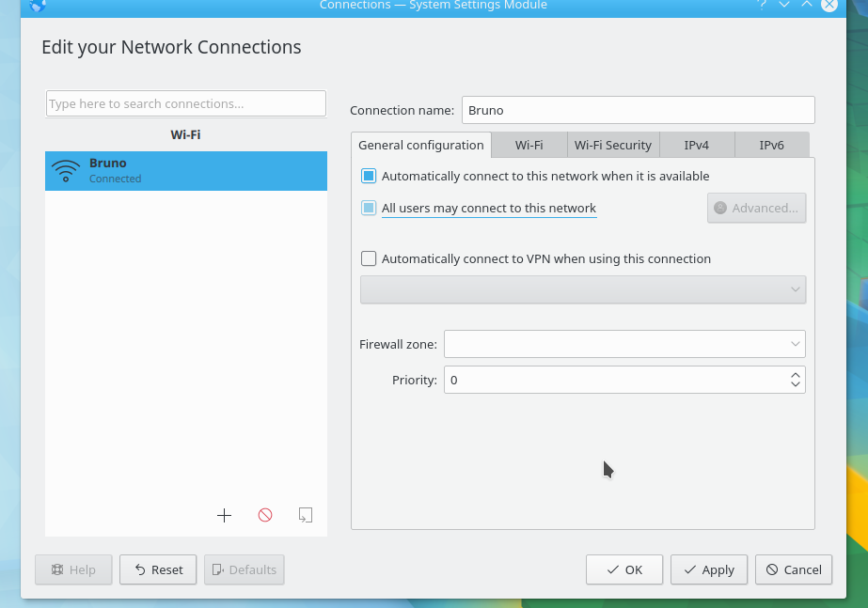Click the add new connection plus icon
The height and width of the screenshot is (608, 868).
tap(224, 515)
